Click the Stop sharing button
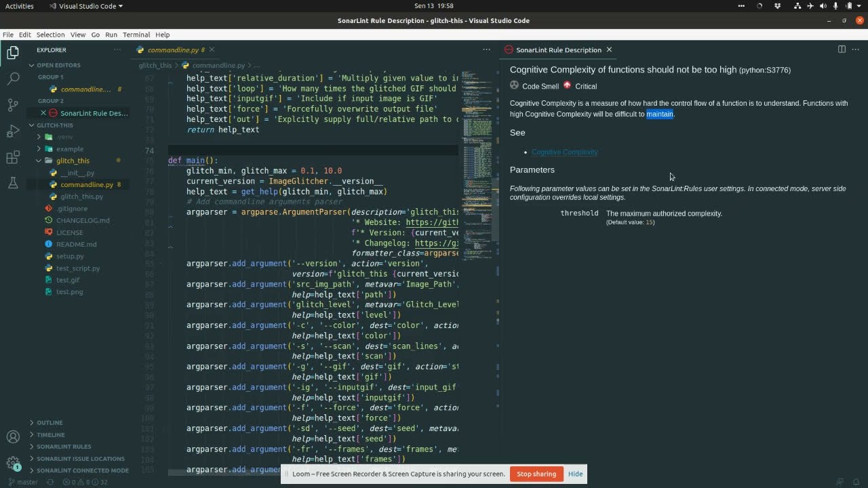The width and height of the screenshot is (868, 488). point(536,474)
